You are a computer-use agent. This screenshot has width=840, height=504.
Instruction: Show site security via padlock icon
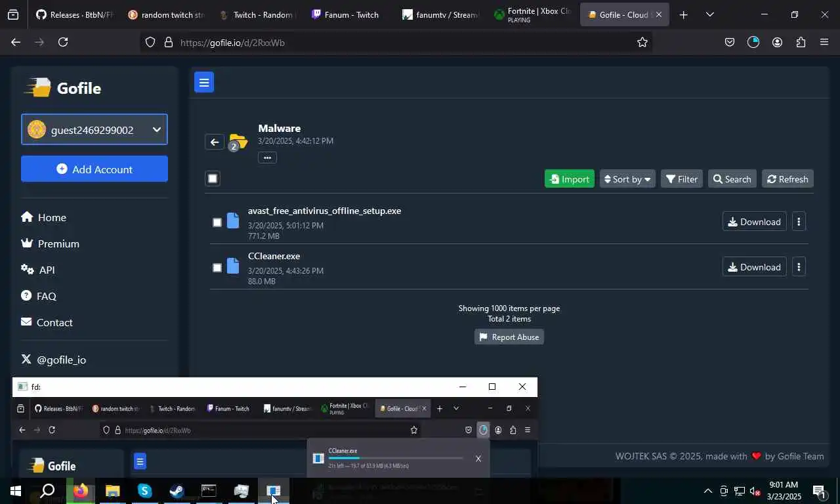(168, 42)
